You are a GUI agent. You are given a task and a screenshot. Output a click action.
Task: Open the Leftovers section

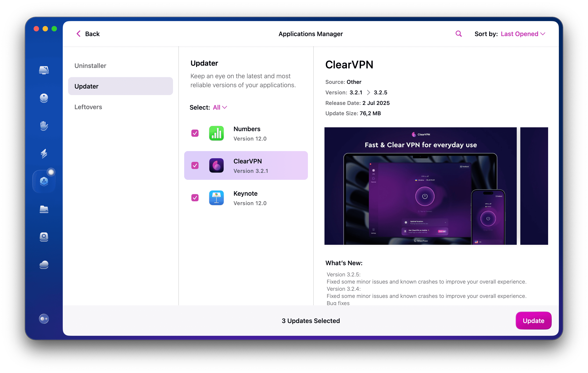pos(88,107)
